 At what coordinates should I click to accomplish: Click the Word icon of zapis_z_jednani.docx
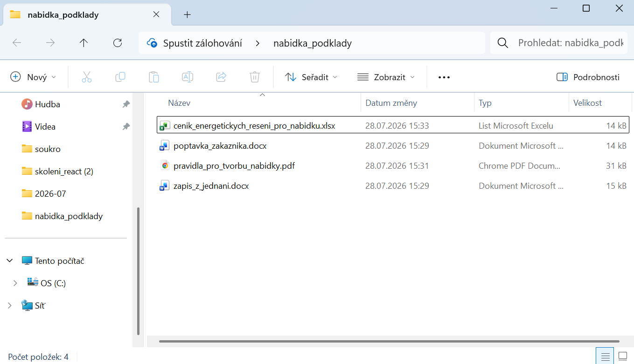click(164, 186)
